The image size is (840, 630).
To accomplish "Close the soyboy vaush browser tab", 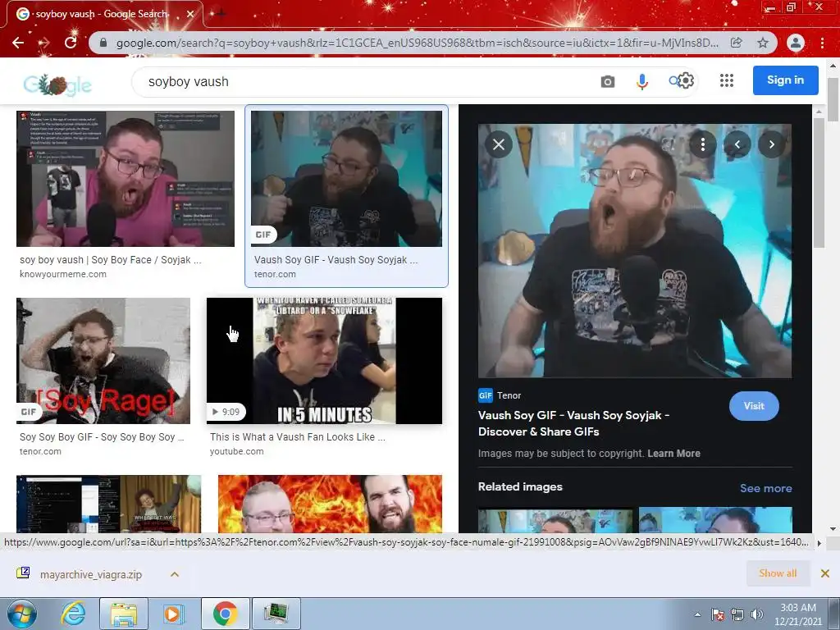I will click(190, 14).
